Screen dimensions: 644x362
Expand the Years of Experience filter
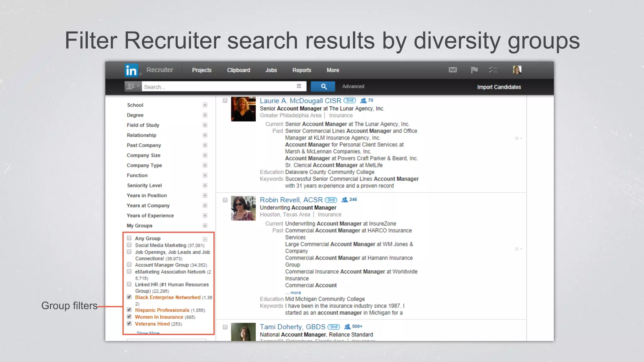coord(205,216)
